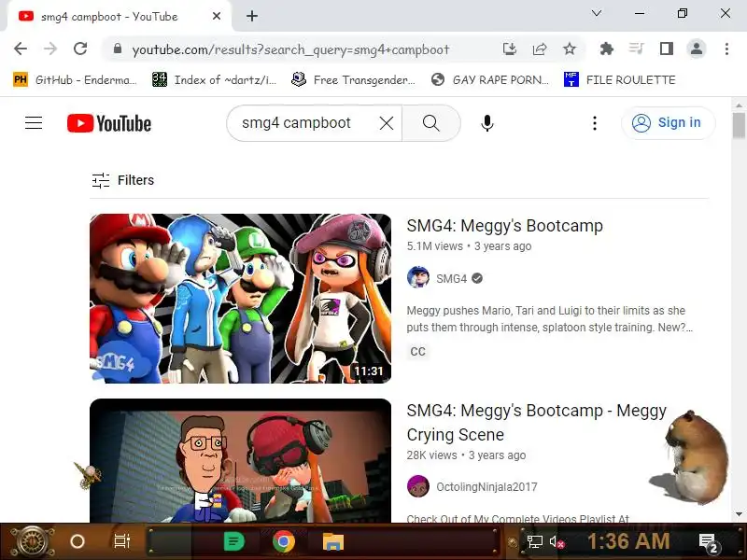Open the SMG4 channel avatar
The width and height of the screenshot is (747, 560).
tap(417, 277)
